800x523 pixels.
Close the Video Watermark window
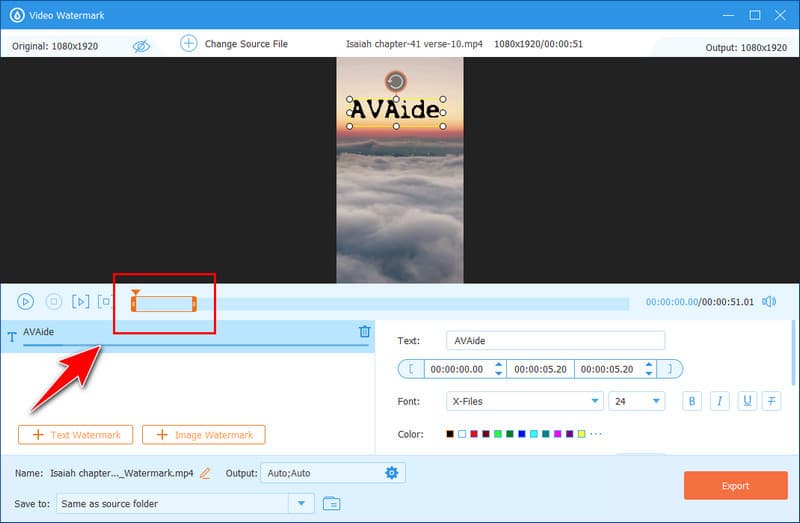(780, 15)
